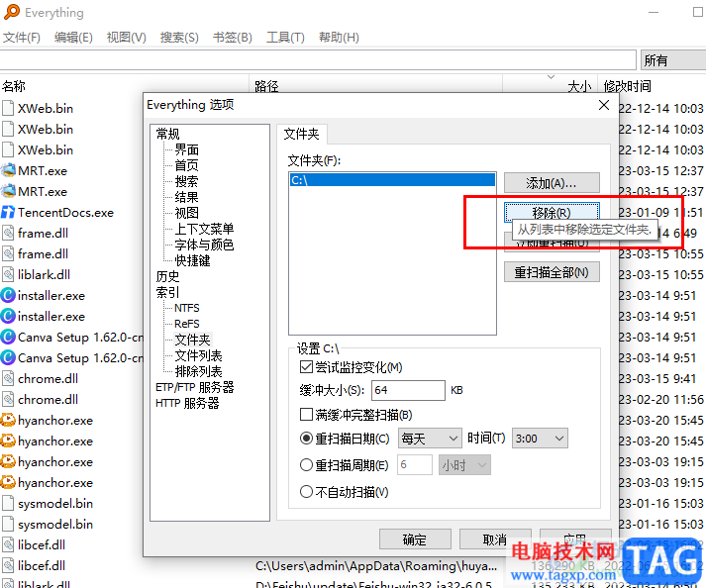Image resolution: width=706 pixels, height=588 pixels.
Task: Sort by the 路径 column header
Action: coord(266,86)
